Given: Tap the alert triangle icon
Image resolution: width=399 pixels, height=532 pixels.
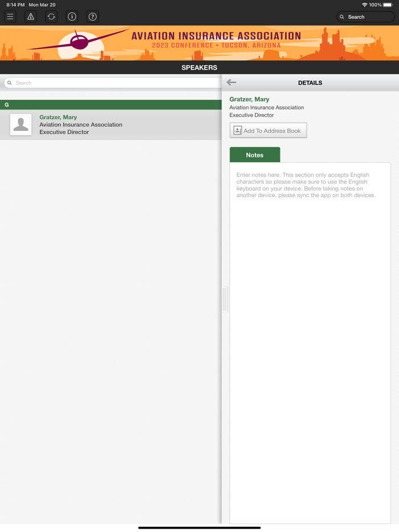Looking at the screenshot, I should point(31,17).
